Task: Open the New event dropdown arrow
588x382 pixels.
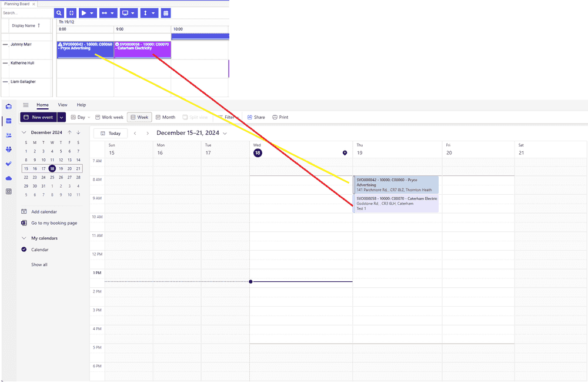Action: click(x=62, y=118)
